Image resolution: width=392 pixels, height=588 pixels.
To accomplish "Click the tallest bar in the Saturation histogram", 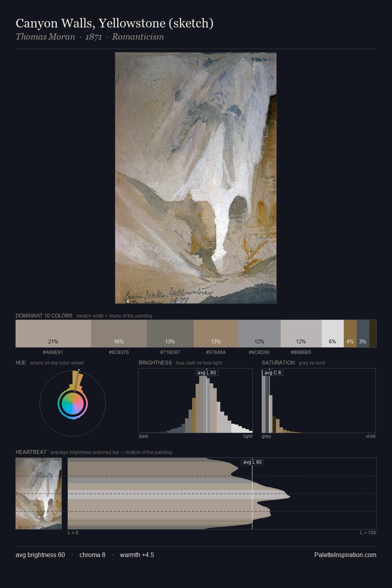I will tap(264, 401).
